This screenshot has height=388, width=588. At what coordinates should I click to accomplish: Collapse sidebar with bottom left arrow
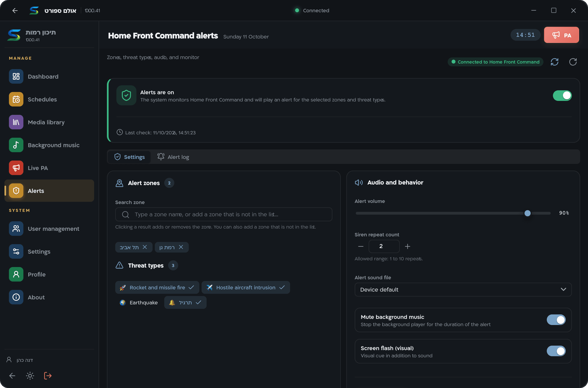[12, 376]
